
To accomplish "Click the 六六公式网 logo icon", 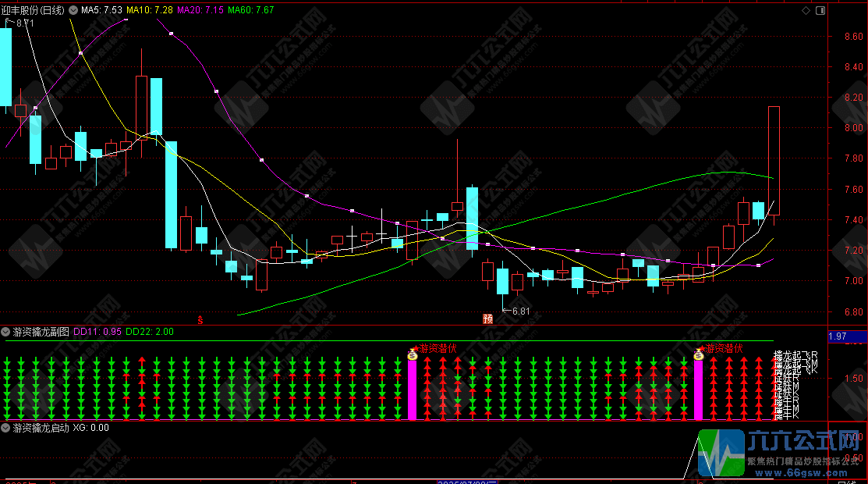I will click(721, 452).
